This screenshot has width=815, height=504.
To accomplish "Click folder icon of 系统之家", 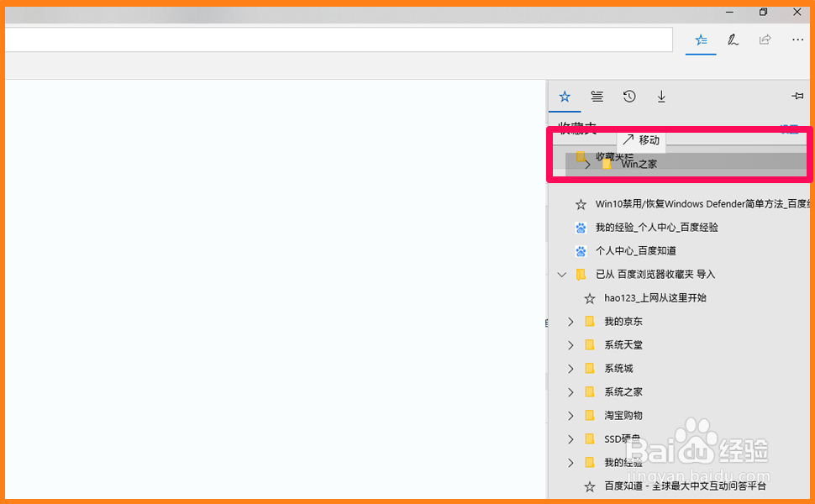I will pyautogui.click(x=590, y=391).
